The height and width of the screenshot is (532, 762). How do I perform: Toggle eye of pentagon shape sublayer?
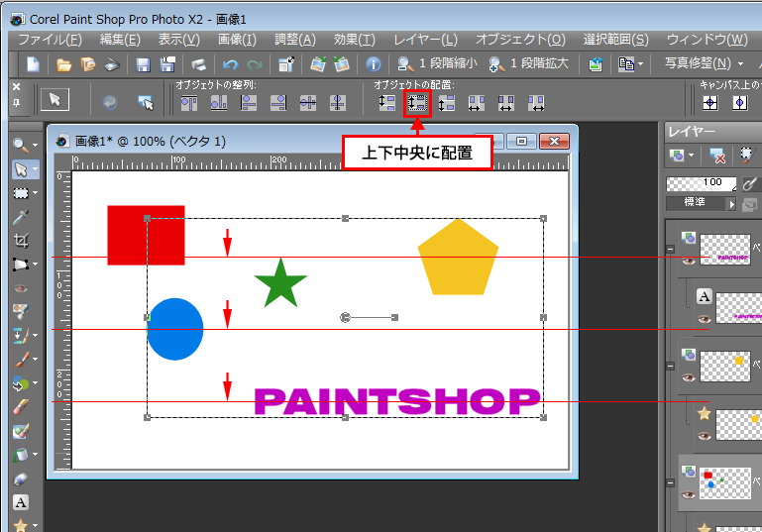click(x=705, y=436)
